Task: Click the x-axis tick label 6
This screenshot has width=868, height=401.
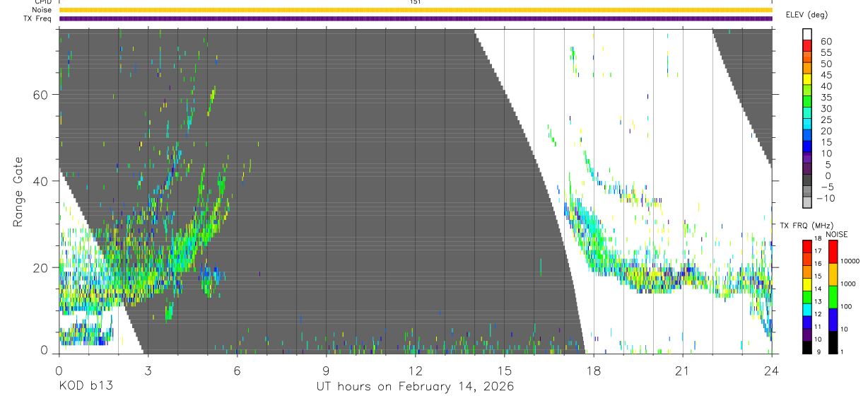Action: coord(237,370)
